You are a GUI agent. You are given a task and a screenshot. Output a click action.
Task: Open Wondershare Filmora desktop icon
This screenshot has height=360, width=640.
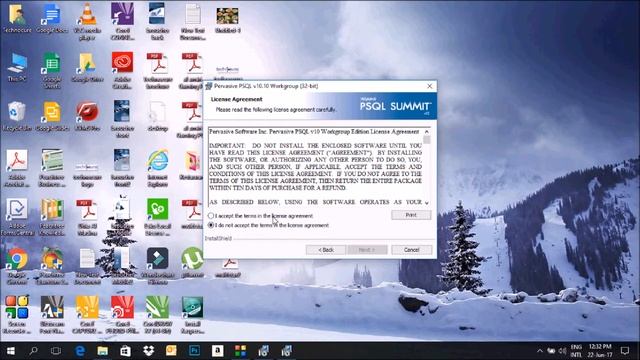click(158, 266)
